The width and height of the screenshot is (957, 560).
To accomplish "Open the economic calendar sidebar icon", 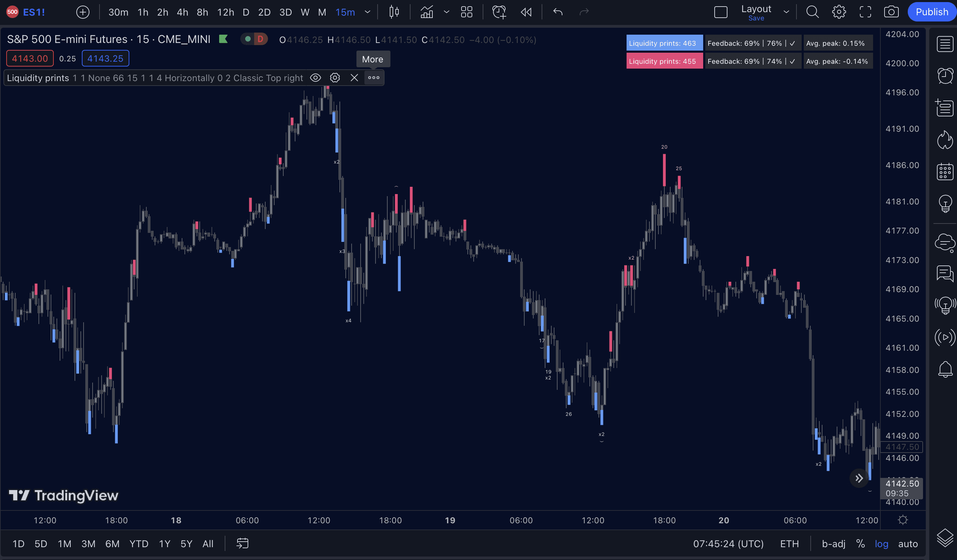I will coord(945,172).
